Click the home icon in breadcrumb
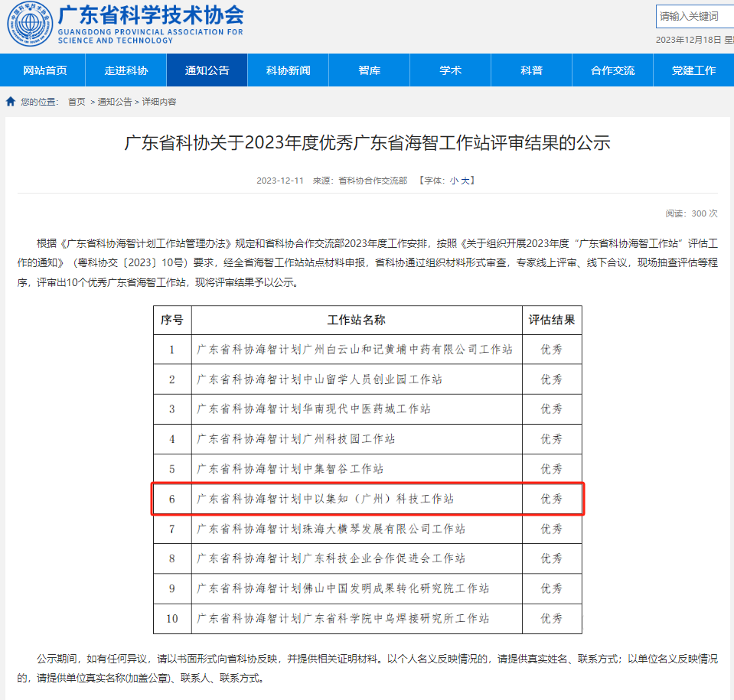The image size is (734, 700). [x=11, y=102]
